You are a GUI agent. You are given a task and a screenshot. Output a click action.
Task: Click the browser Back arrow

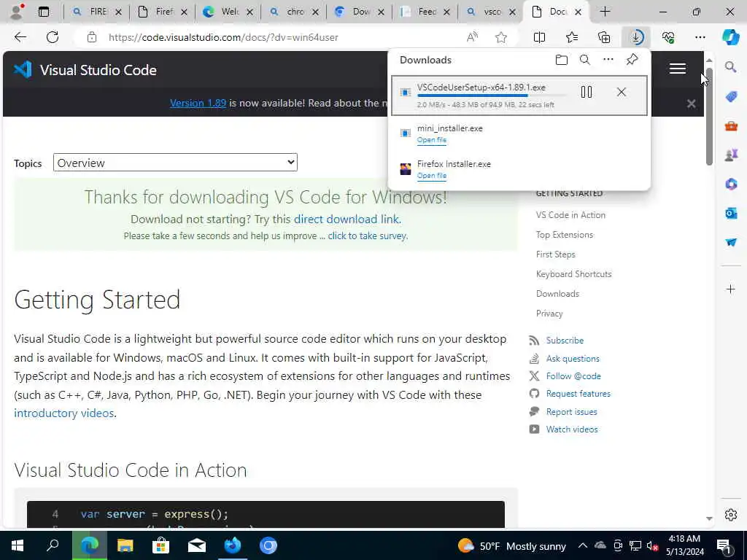pos(20,37)
